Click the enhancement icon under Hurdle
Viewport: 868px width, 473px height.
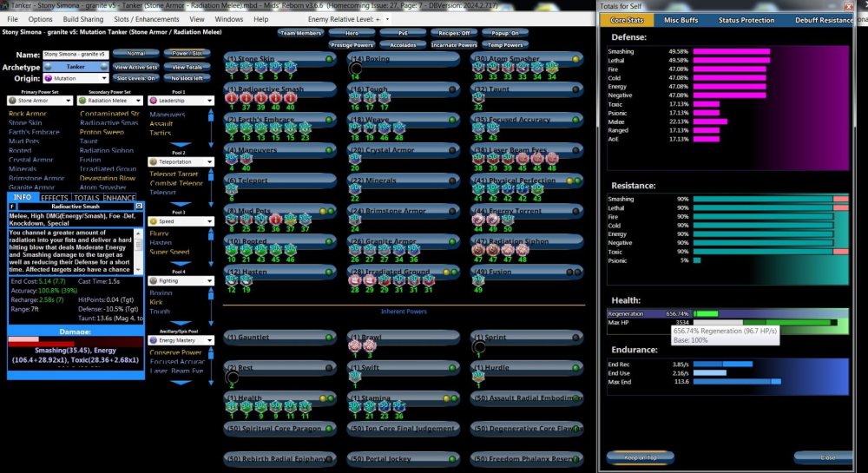pos(479,376)
